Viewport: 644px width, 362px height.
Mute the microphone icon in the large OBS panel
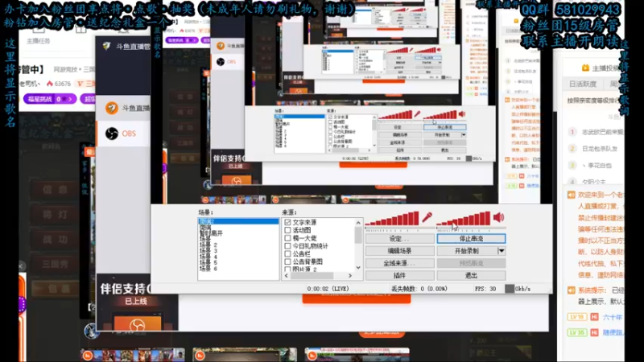[427, 217]
